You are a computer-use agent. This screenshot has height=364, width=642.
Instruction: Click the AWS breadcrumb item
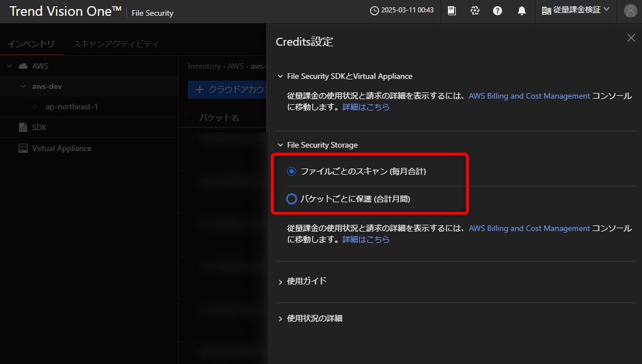coord(235,66)
